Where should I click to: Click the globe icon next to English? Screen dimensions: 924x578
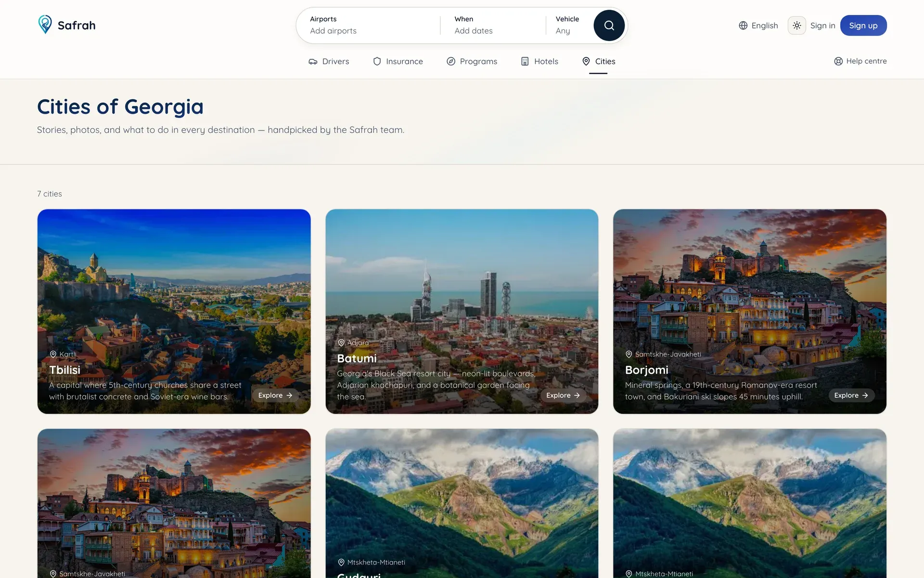pyautogui.click(x=743, y=26)
